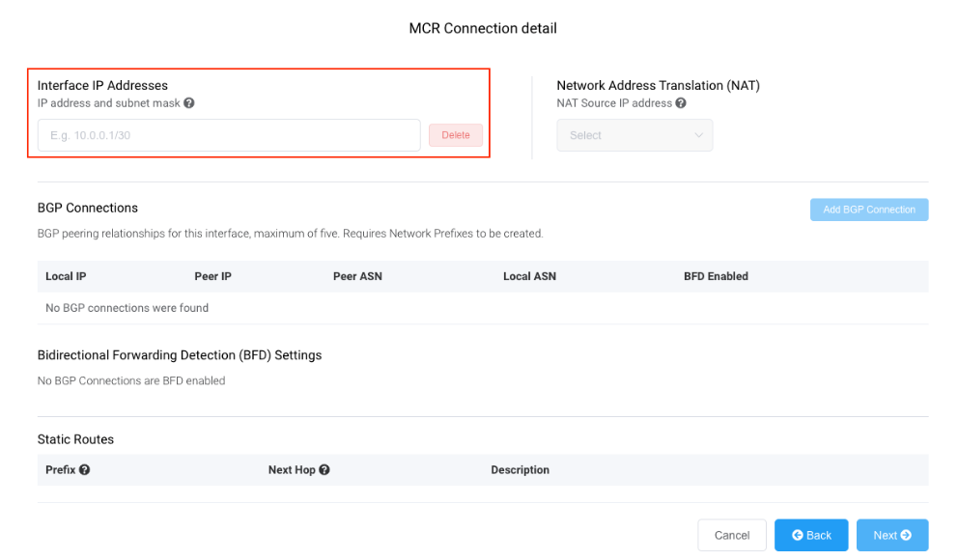The width and height of the screenshot is (958, 560).
Task: Delete the interface IP address entry
Action: tap(456, 135)
